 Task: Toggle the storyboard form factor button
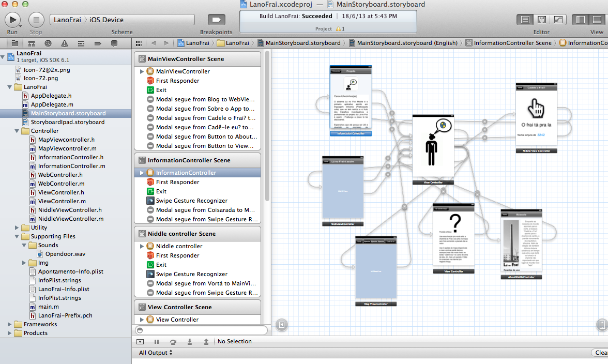[x=601, y=325]
